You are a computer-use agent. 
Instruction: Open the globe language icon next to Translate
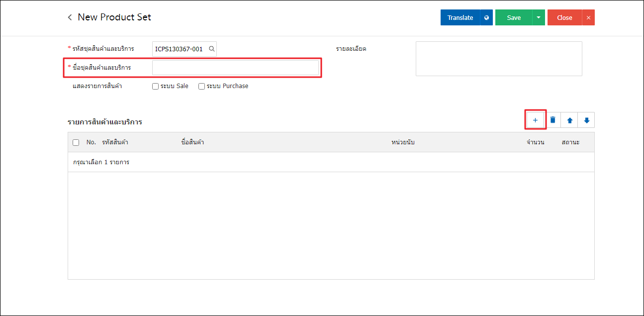click(486, 17)
